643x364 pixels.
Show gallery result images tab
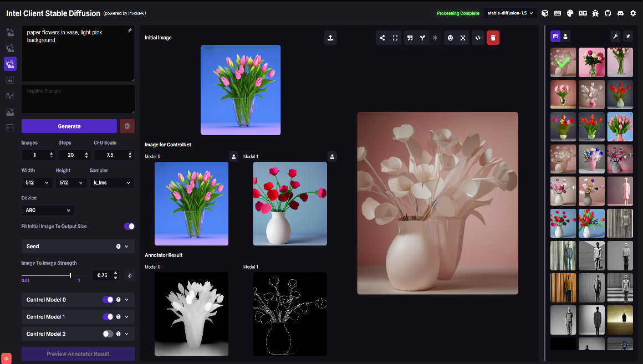555,36
